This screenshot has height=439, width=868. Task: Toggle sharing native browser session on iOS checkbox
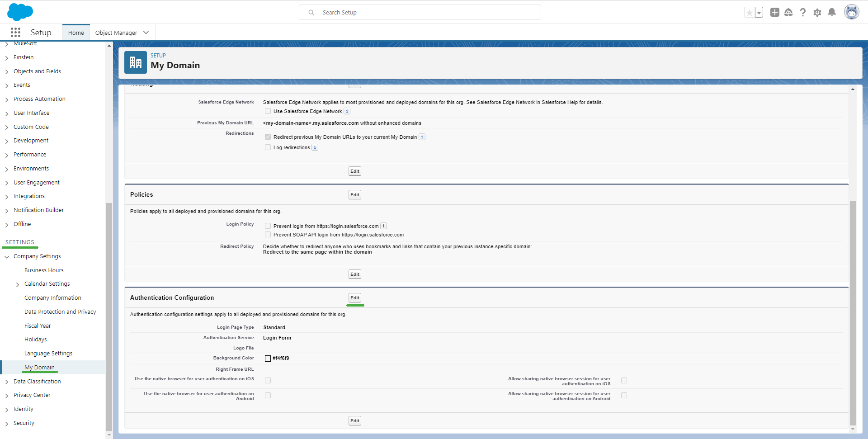(x=624, y=381)
